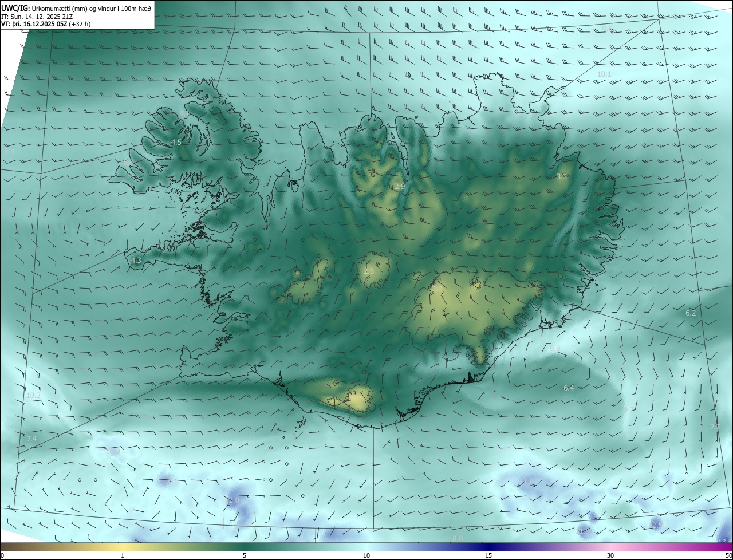Click the color bar tick label 0

(x=2, y=555)
